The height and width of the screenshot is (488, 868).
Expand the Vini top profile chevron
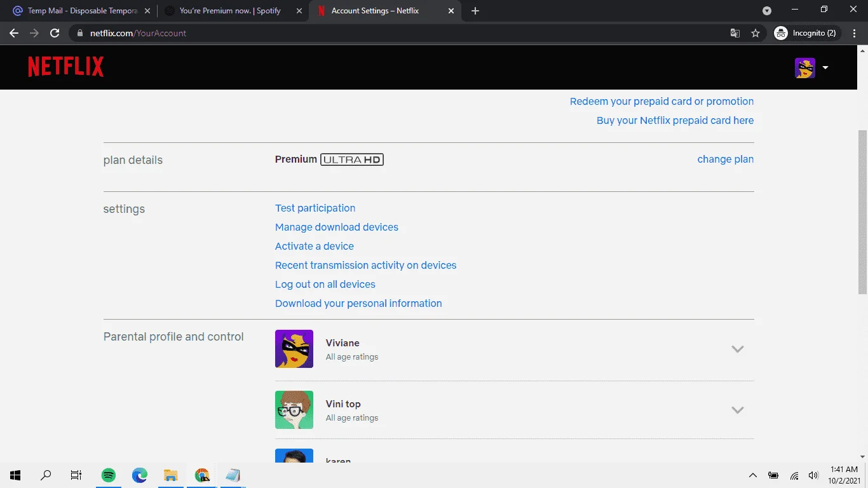pyautogui.click(x=737, y=410)
